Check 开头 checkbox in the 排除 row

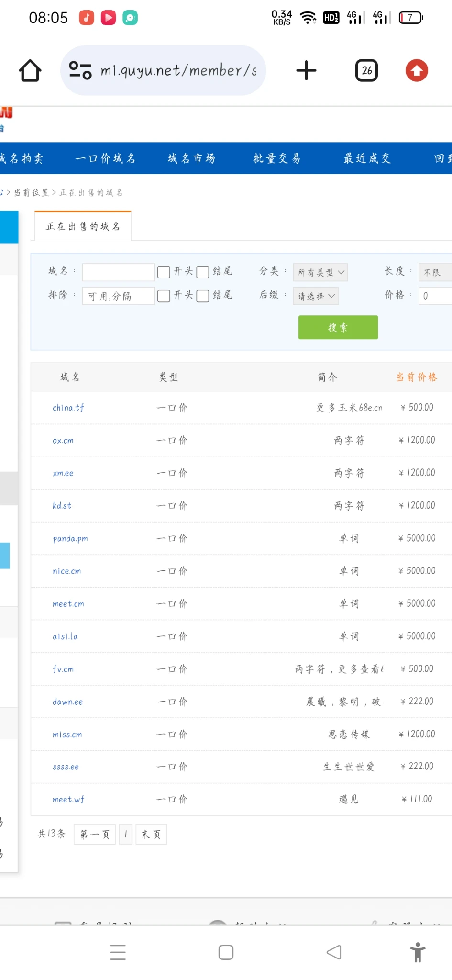coord(164,296)
